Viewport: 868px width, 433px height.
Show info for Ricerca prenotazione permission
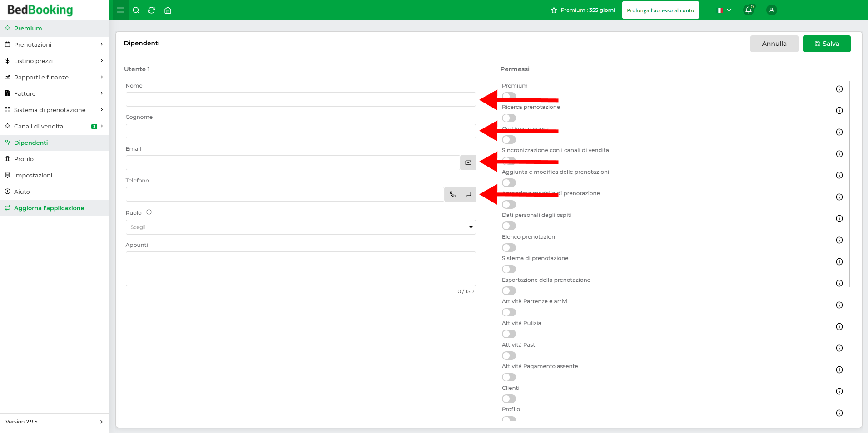(839, 111)
